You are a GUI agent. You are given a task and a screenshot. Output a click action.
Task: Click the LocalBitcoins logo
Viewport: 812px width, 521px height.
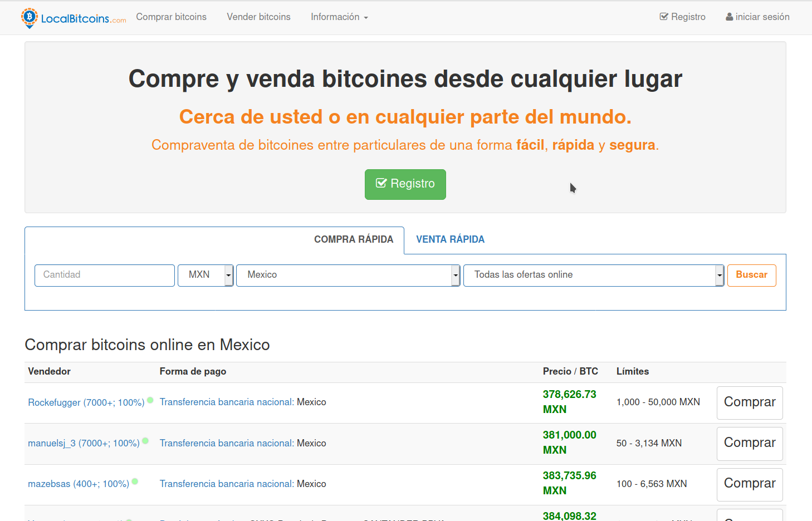[x=74, y=18]
